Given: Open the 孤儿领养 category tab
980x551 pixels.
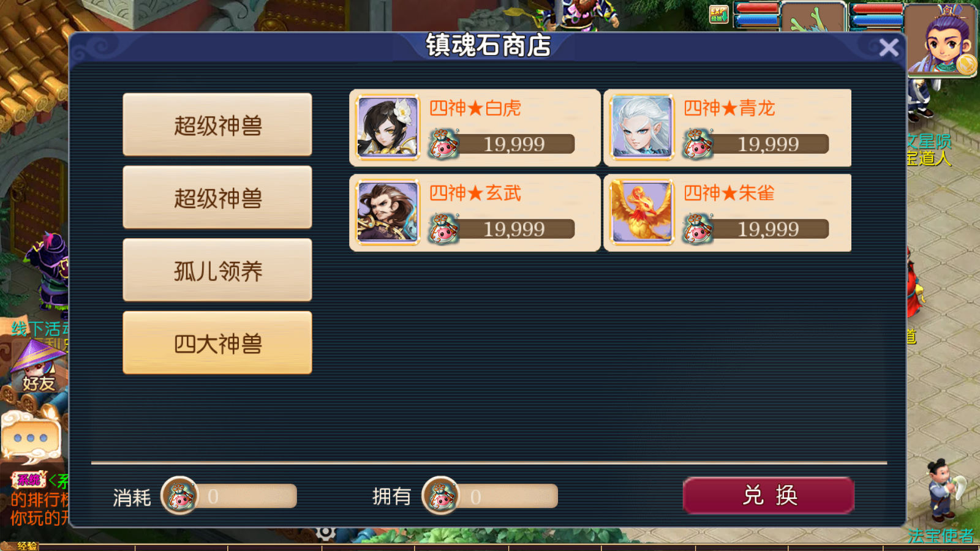Looking at the screenshot, I should (217, 270).
